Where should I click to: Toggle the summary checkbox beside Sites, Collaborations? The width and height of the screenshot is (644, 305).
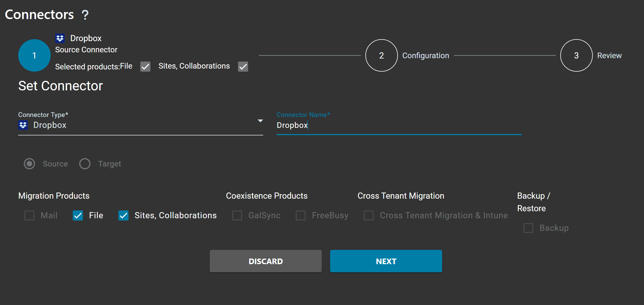click(243, 67)
